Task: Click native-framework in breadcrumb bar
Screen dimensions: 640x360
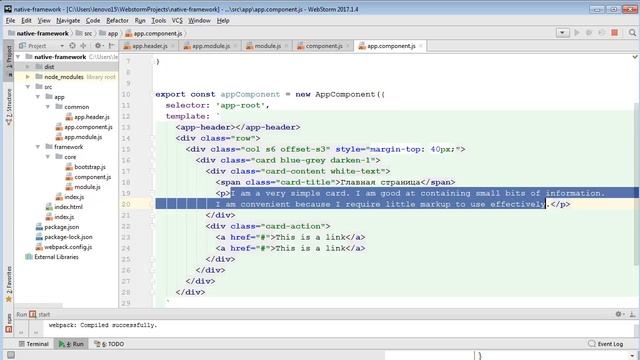Action: click(x=38, y=33)
